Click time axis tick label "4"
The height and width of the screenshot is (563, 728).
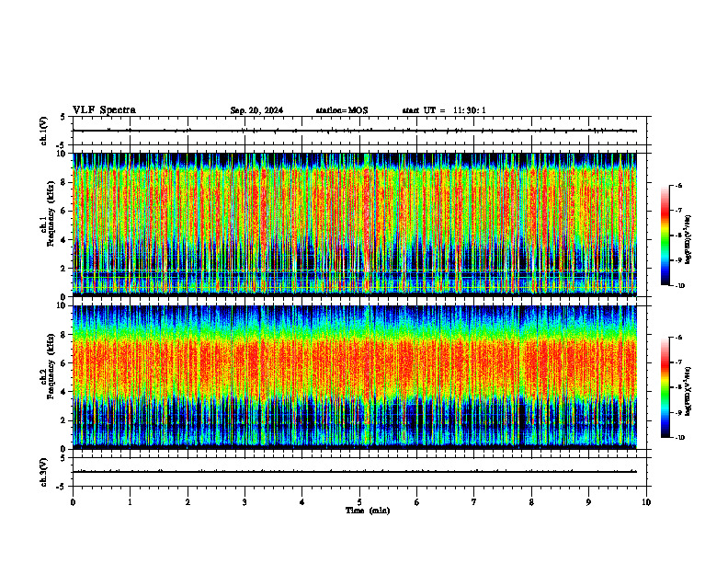pos(302,502)
